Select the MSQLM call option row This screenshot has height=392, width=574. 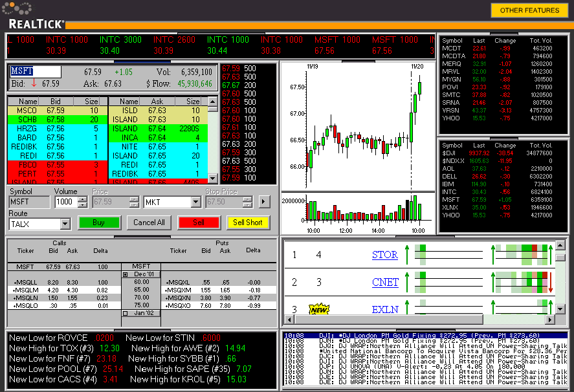65,290
